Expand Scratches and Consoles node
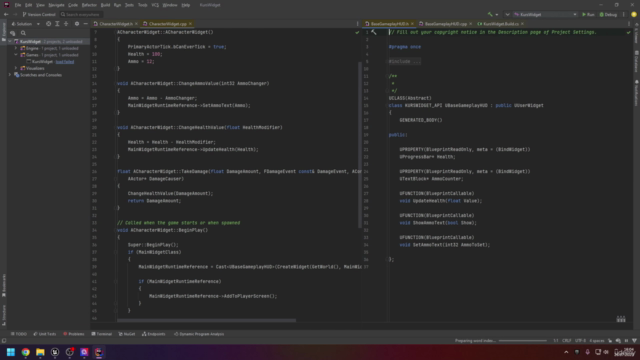Viewport: 640px width, 360px height. coord(10,75)
